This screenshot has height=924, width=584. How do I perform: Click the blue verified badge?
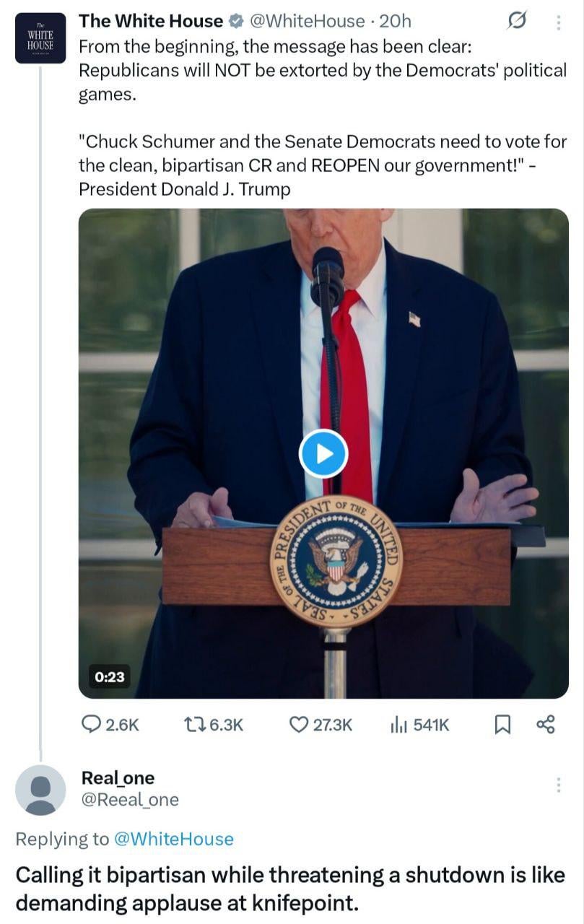click(236, 22)
